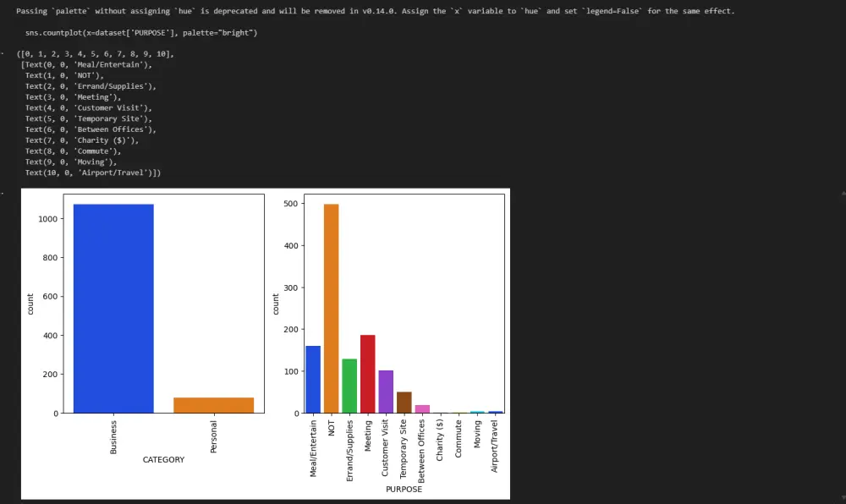Select the red Meeting bar
846x504 pixels.
pyautogui.click(x=368, y=374)
